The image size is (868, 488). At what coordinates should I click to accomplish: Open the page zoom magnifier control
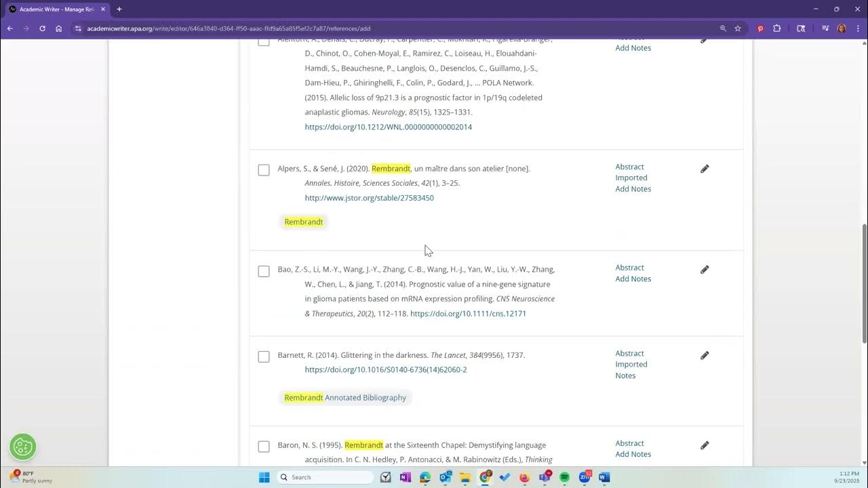point(722,28)
